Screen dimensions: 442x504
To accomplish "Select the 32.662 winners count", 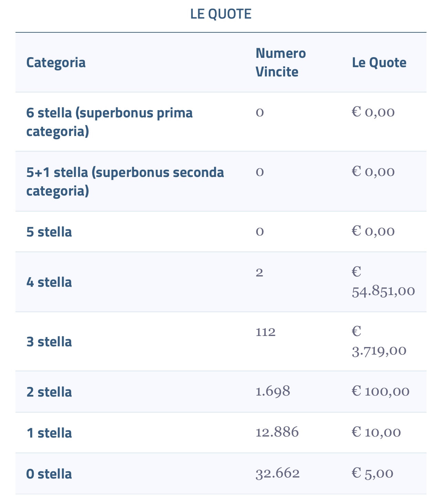I will click(x=277, y=473).
